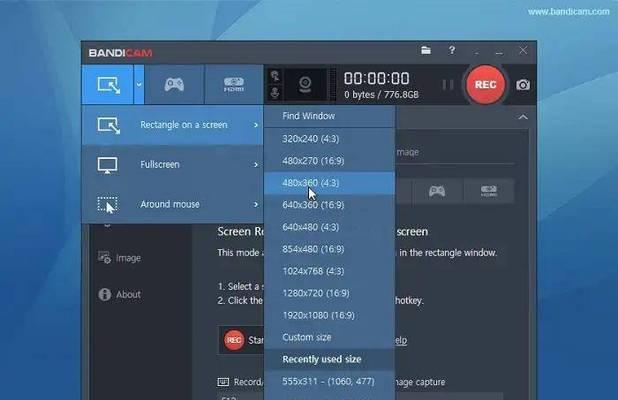
Task: Select 480x360 (4:3) size
Action: point(329,183)
